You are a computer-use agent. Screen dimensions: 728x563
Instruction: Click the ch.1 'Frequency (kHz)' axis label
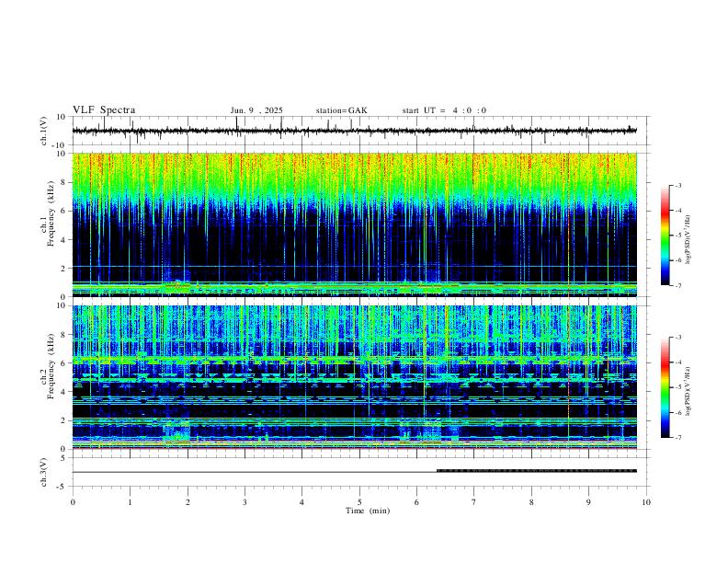[51, 214]
